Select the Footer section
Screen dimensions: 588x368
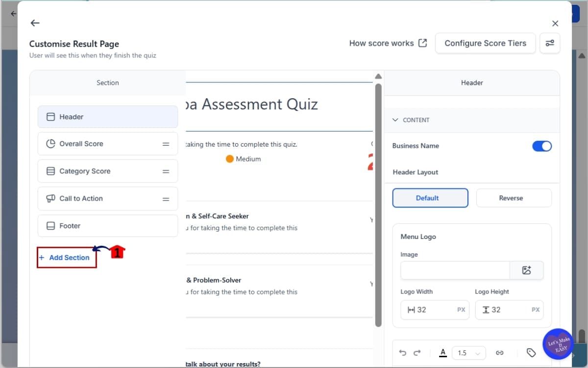coord(108,226)
